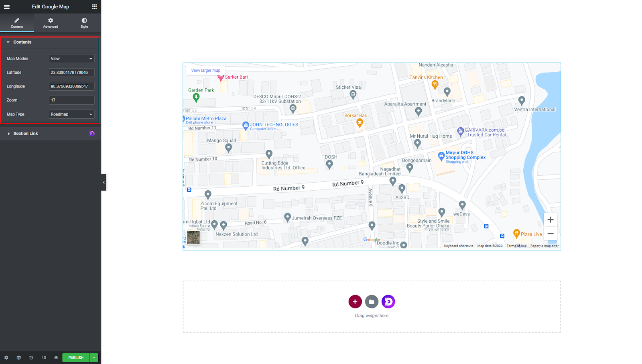
Task: Open the hamburger menu in panel header
Action: pyautogui.click(x=7, y=7)
